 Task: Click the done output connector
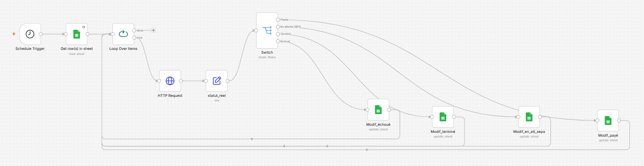[134, 30]
